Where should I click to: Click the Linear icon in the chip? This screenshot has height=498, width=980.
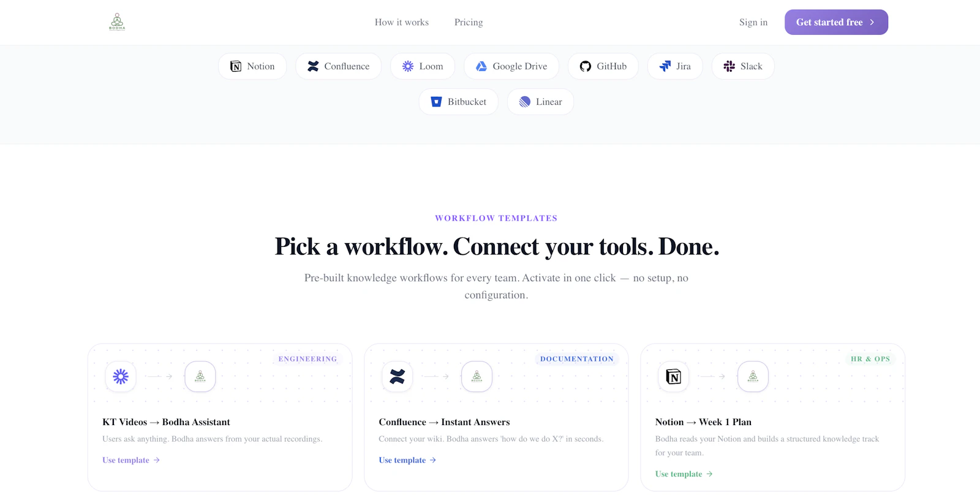click(x=525, y=102)
